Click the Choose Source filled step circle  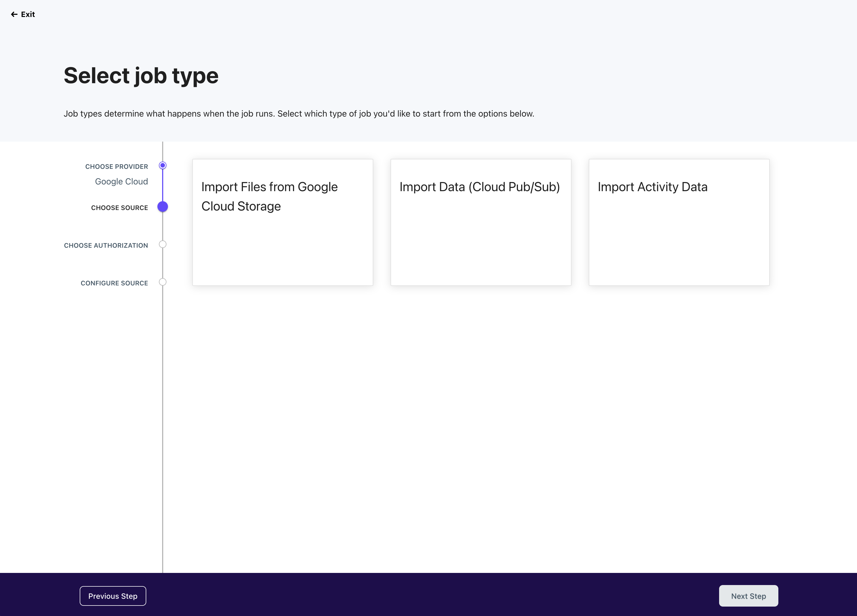pyautogui.click(x=162, y=206)
